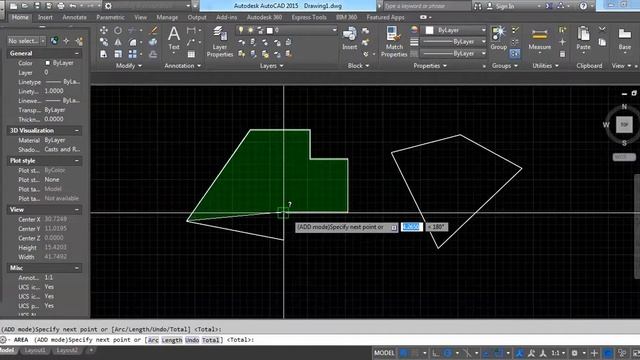Choose the Arc option in command line
Screen dimensions: 640x360
click(153, 340)
